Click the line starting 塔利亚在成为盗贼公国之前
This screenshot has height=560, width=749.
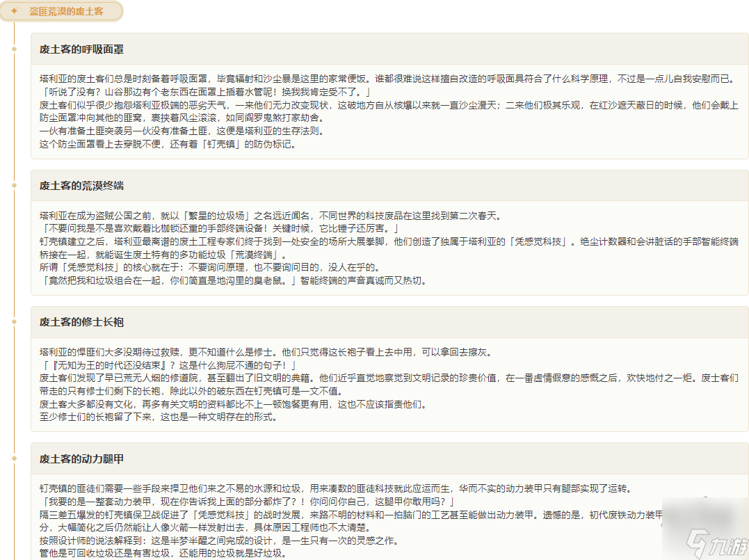pos(272,216)
